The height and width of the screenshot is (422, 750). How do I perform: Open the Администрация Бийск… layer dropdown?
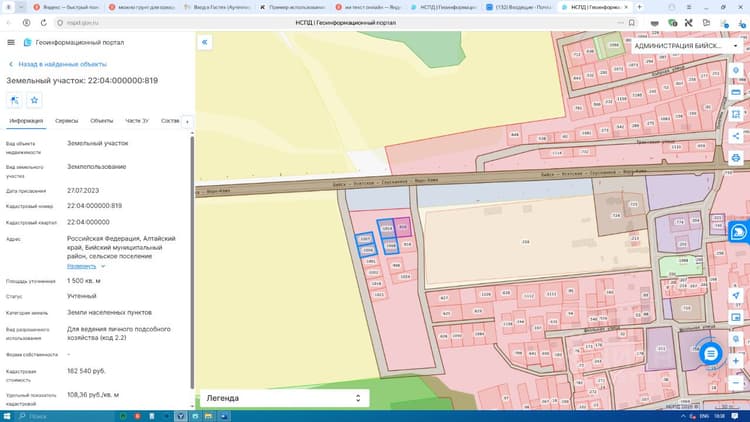(686, 46)
